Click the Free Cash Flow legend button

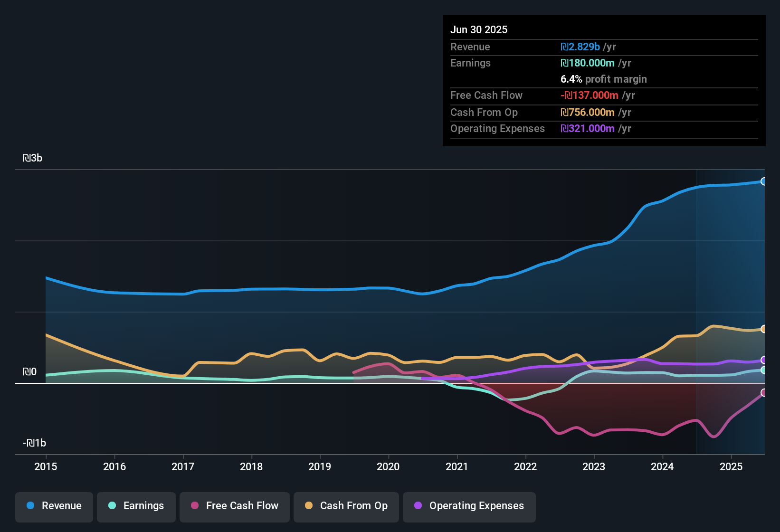(x=234, y=506)
